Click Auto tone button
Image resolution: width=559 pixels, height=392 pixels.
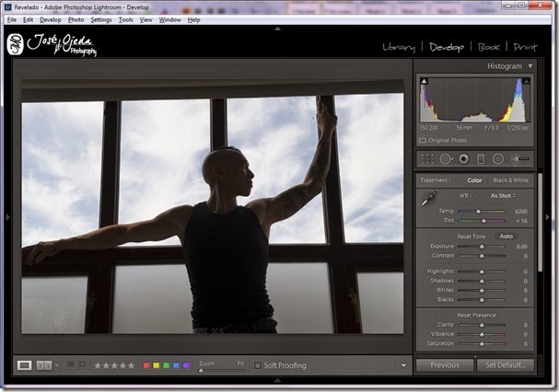click(507, 236)
